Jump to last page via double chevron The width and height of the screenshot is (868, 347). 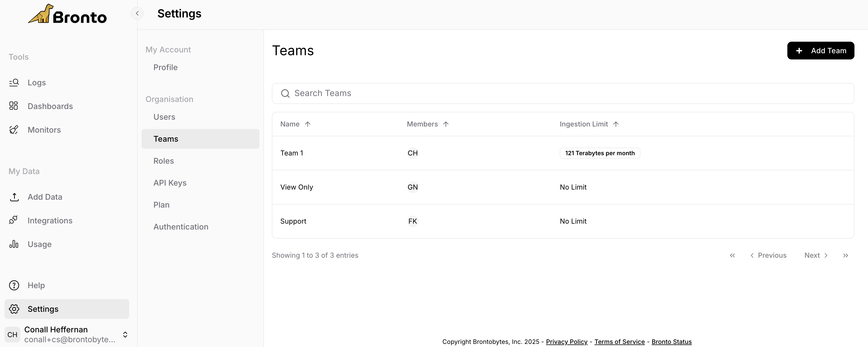coord(846,255)
